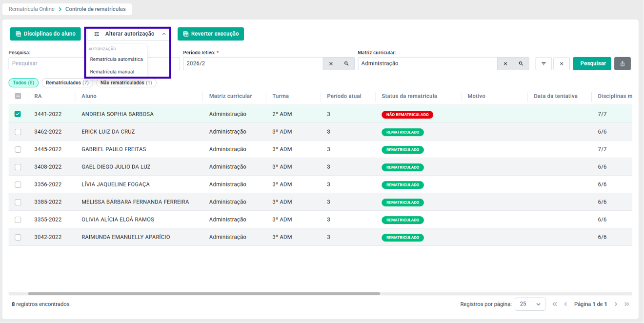Toggle the select-all header checkbox
This screenshot has height=323, width=644.
coord(18,96)
